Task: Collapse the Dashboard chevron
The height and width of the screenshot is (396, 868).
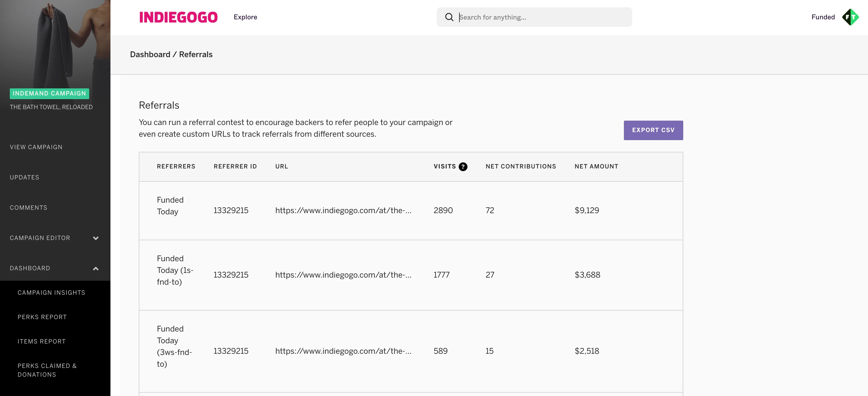Action: (x=96, y=268)
